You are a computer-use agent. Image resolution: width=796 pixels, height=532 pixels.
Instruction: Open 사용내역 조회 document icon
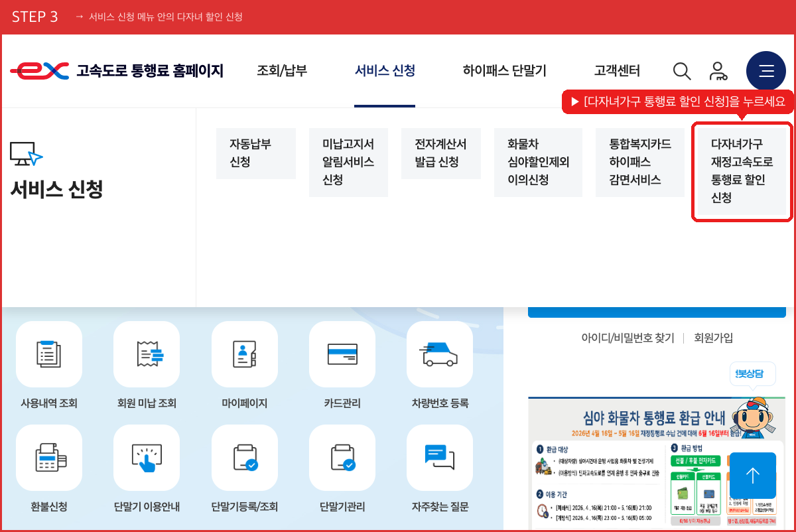pos(49,354)
